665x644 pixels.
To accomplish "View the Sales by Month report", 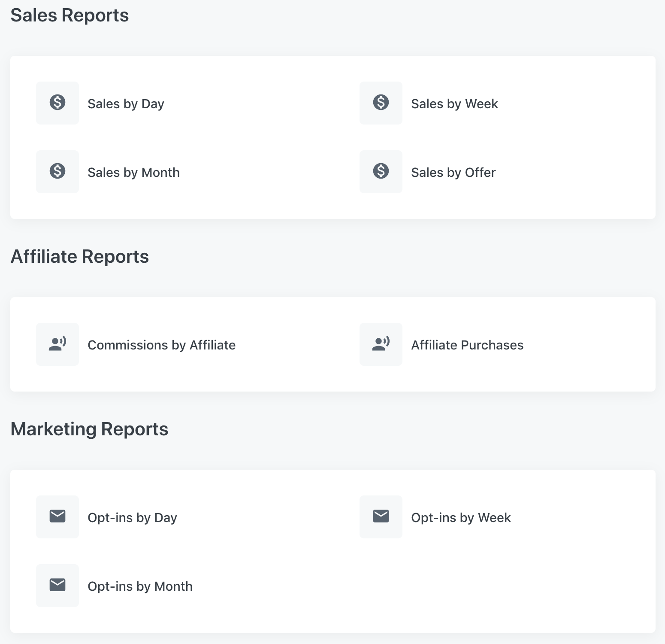I will (133, 173).
